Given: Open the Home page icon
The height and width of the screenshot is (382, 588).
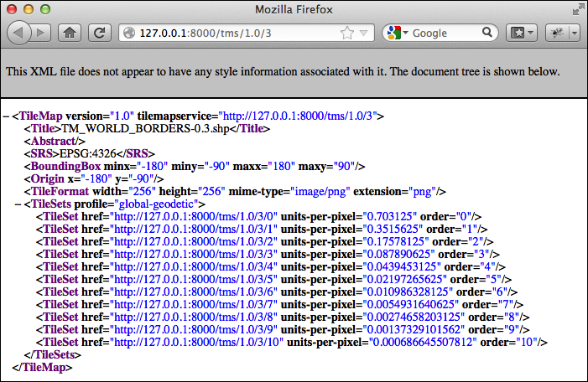Looking at the screenshot, I should [x=70, y=33].
